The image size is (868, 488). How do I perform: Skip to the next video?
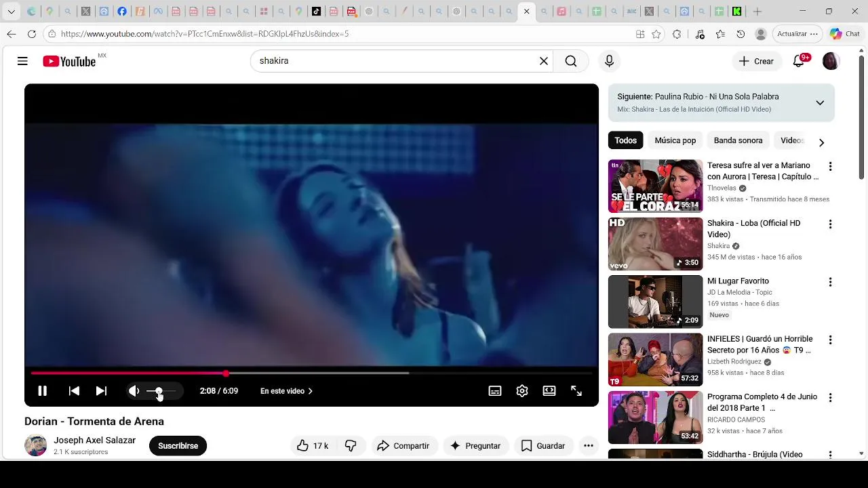point(101,391)
